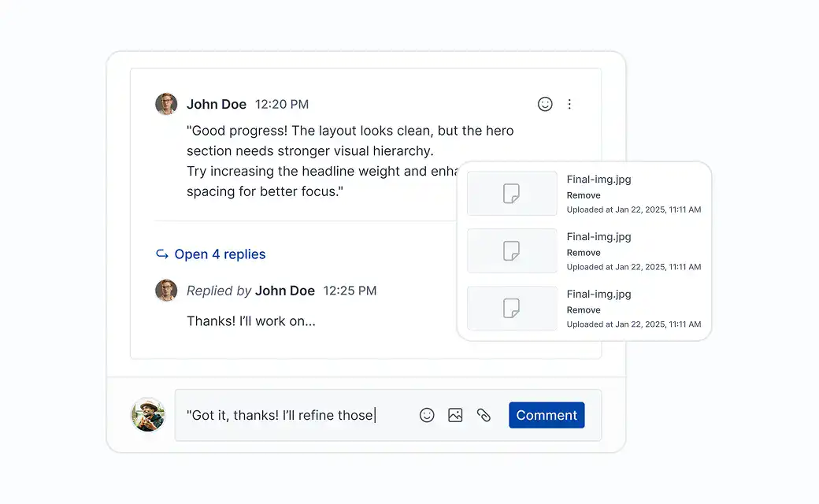Screen dimensions: 819x504
Task: Click John Doe's avatar on the 12:20 PM comment
Action: (166, 104)
